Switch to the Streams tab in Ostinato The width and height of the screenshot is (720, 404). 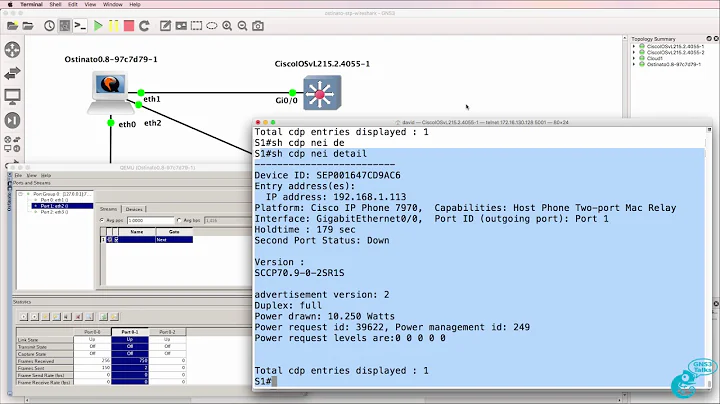(x=109, y=209)
